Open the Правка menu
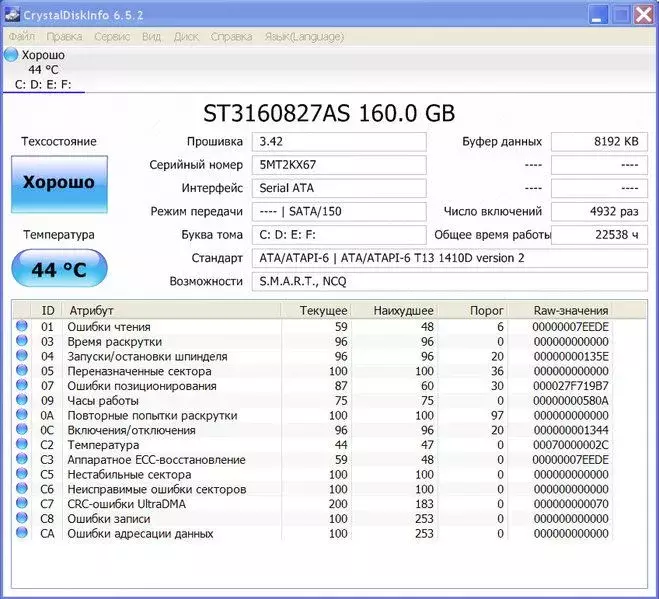The width and height of the screenshot is (659, 599). tap(64, 37)
